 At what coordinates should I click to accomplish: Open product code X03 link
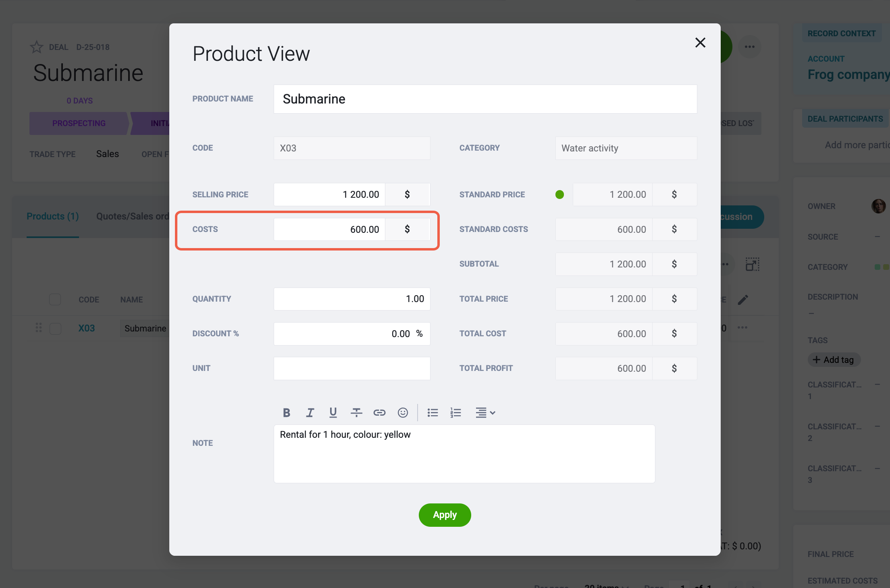coord(87,328)
